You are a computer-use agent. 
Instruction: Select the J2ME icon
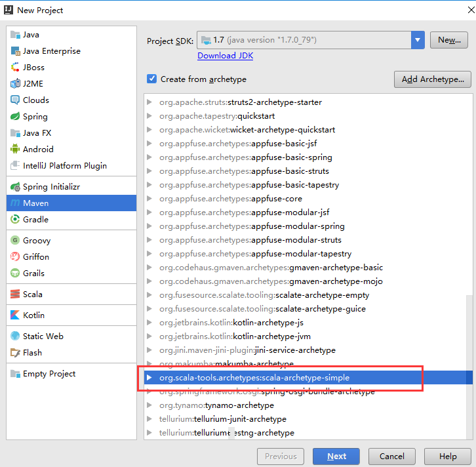pos(15,84)
